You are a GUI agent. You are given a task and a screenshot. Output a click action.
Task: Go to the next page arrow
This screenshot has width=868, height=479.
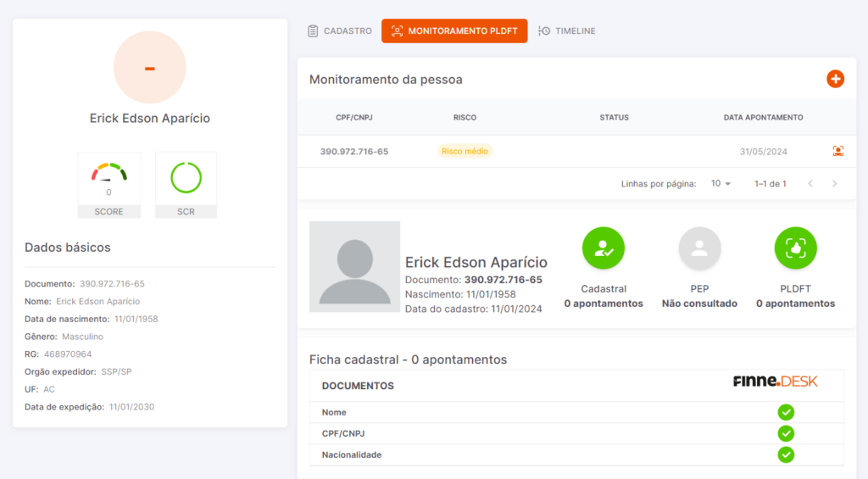pos(834,183)
